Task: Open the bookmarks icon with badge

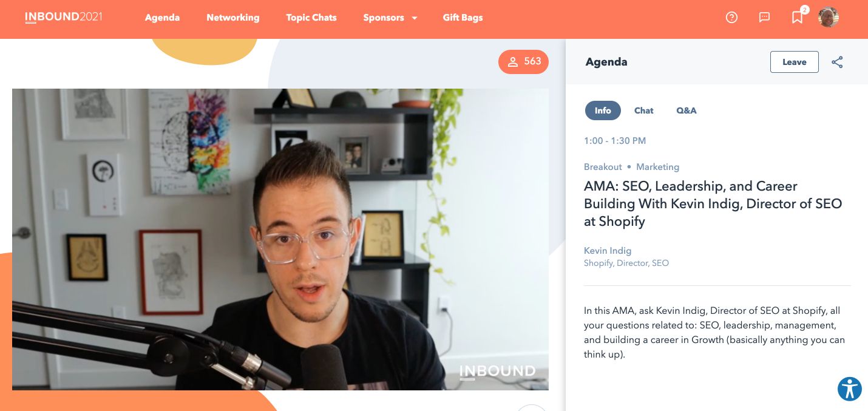Action: click(798, 16)
